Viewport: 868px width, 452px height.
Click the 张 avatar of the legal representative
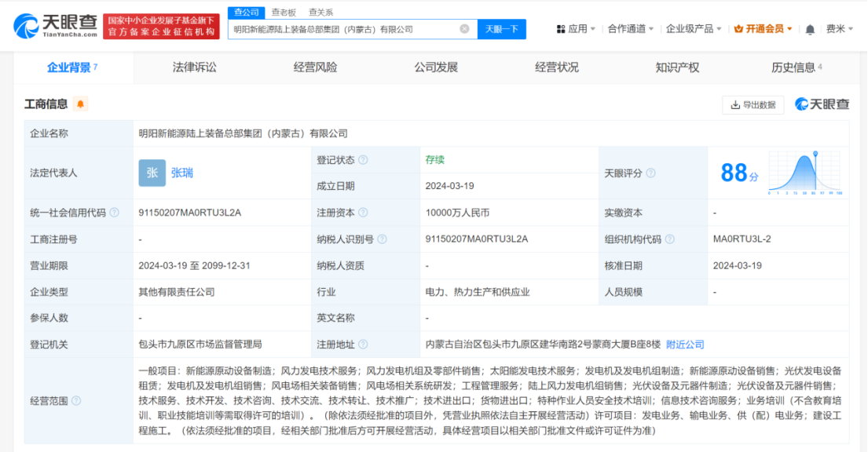click(x=152, y=173)
